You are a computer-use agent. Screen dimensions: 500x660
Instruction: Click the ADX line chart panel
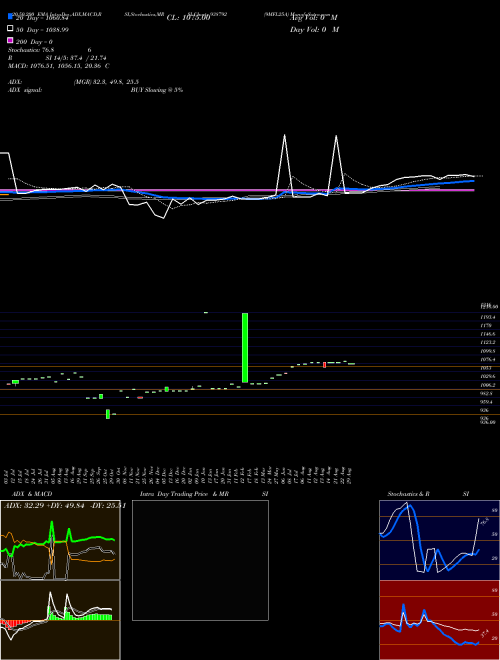click(60, 540)
